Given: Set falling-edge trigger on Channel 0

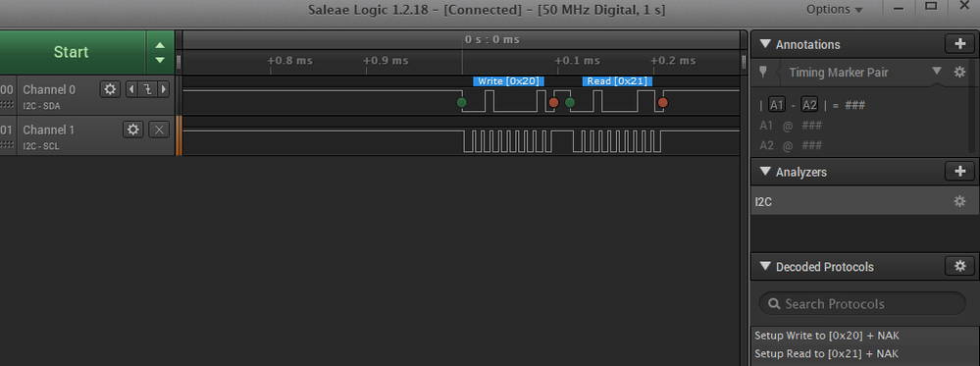Looking at the screenshot, I should [147, 89].
